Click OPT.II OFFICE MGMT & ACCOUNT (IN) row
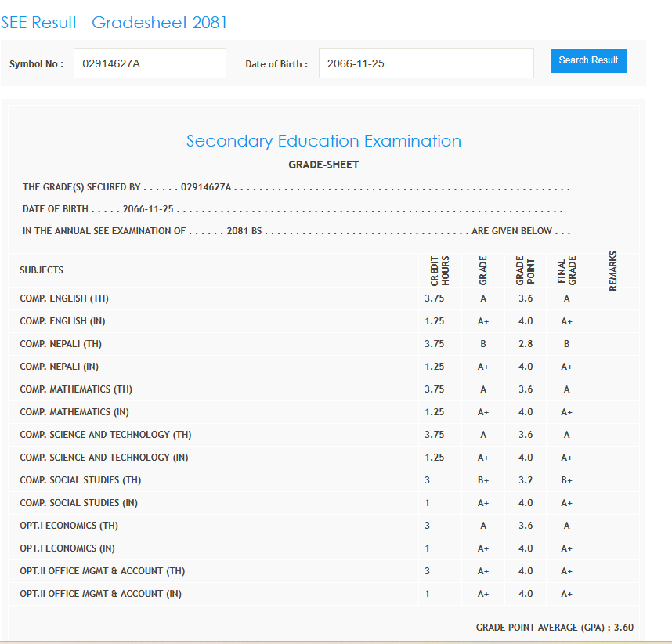The height and width of the screenshot is (644, 672). (100, 594)
